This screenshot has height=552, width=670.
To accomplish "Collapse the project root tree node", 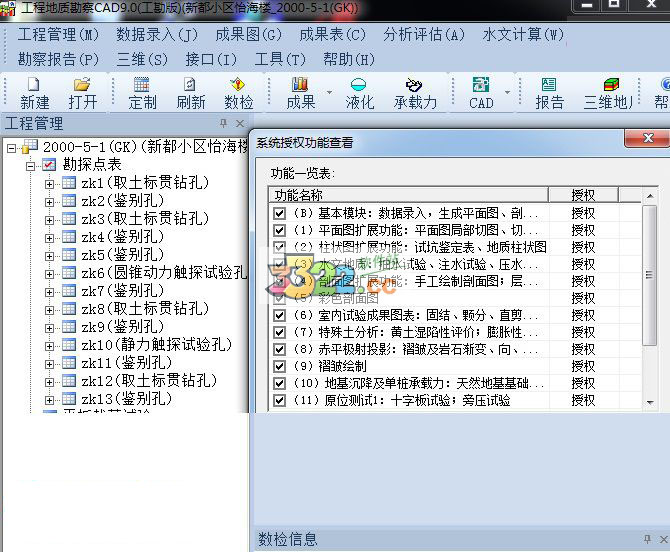I will 12,148.
